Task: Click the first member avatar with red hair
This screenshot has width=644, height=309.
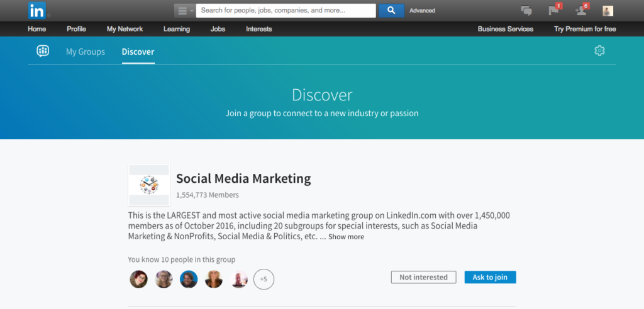Action: (139, 279)
